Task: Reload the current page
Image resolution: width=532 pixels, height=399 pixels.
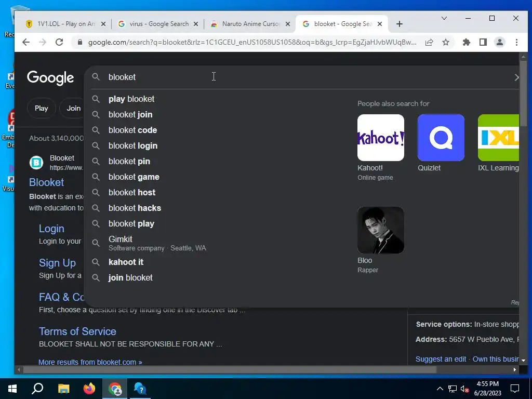Action: 59,42
